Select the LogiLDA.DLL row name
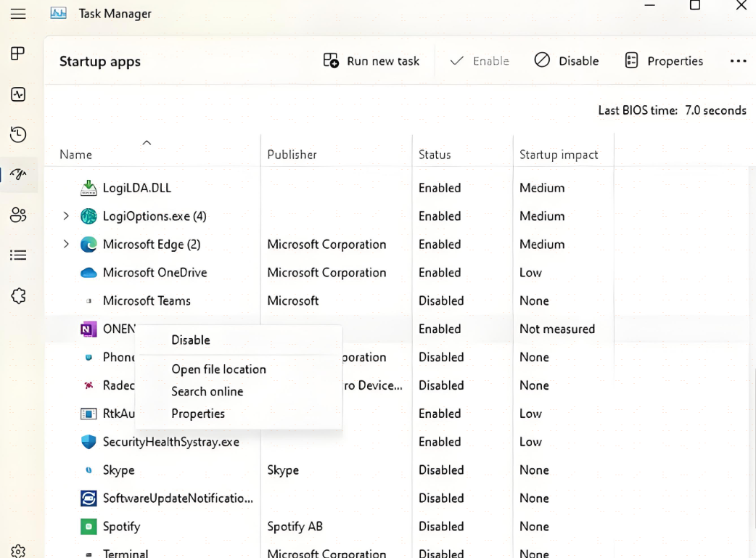 (137, 188)
